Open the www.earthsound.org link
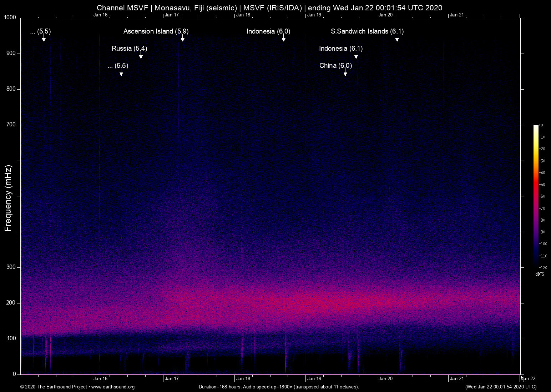 coord(113,387)
